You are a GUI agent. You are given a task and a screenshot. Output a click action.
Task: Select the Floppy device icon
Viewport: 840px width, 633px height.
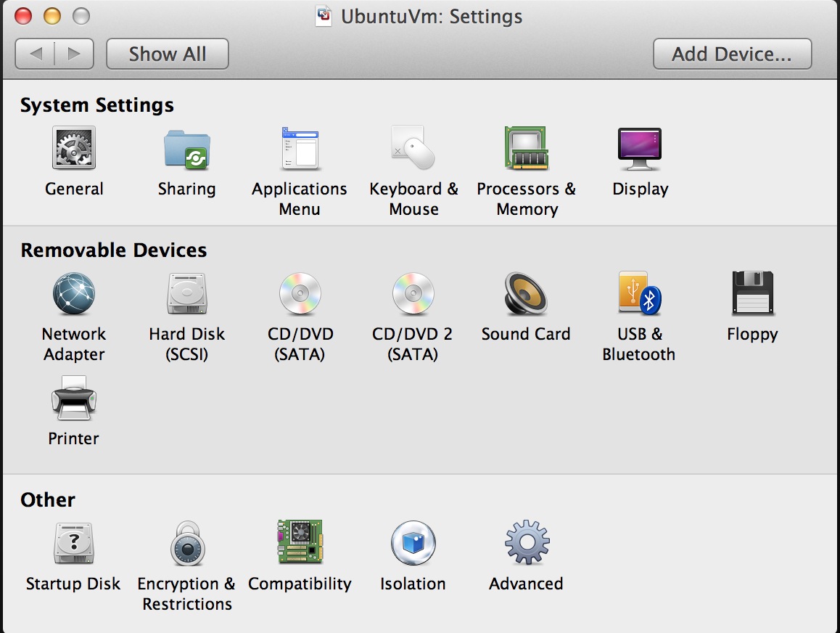click(752, 294)
